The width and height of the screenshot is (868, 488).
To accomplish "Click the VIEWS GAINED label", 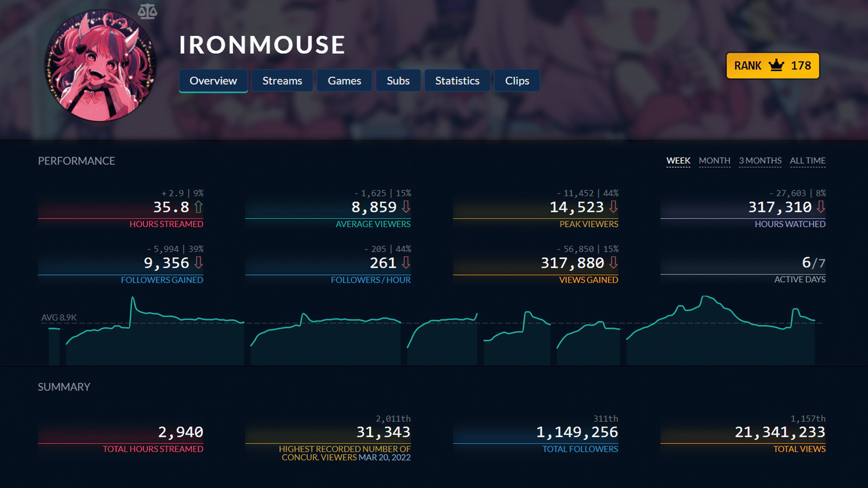I will (589, 280).
